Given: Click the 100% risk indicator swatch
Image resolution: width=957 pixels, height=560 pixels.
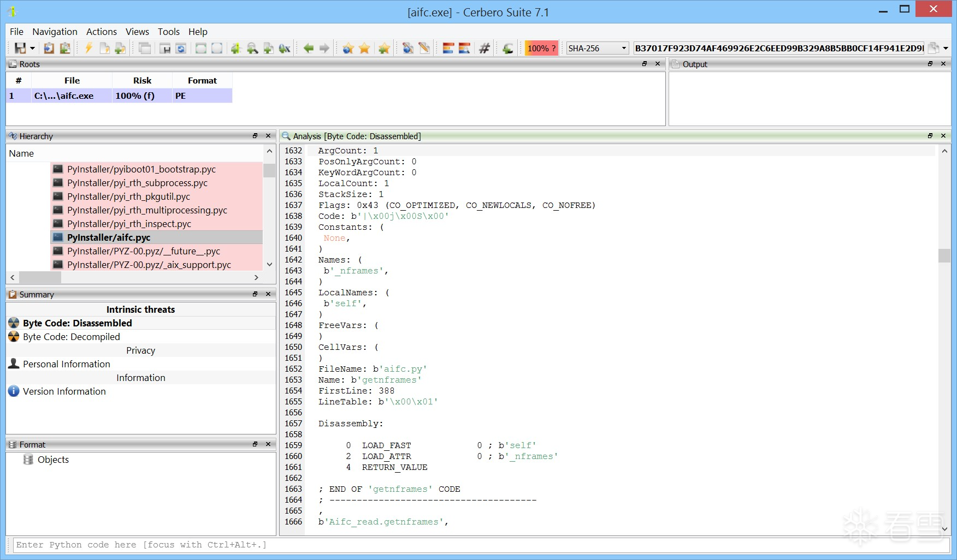Looking at the screenshot, I should [x=541, y=48].
